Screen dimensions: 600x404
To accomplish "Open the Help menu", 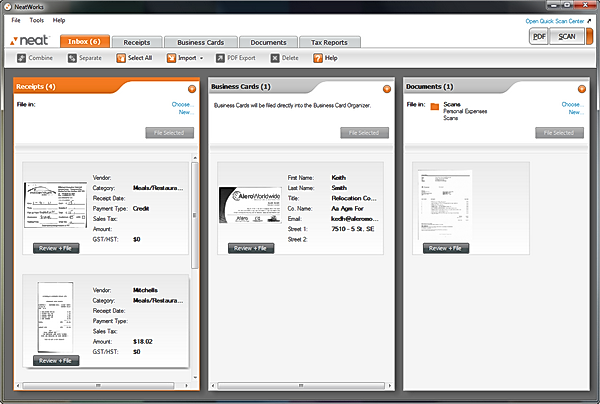I will (x=59, y=20).
